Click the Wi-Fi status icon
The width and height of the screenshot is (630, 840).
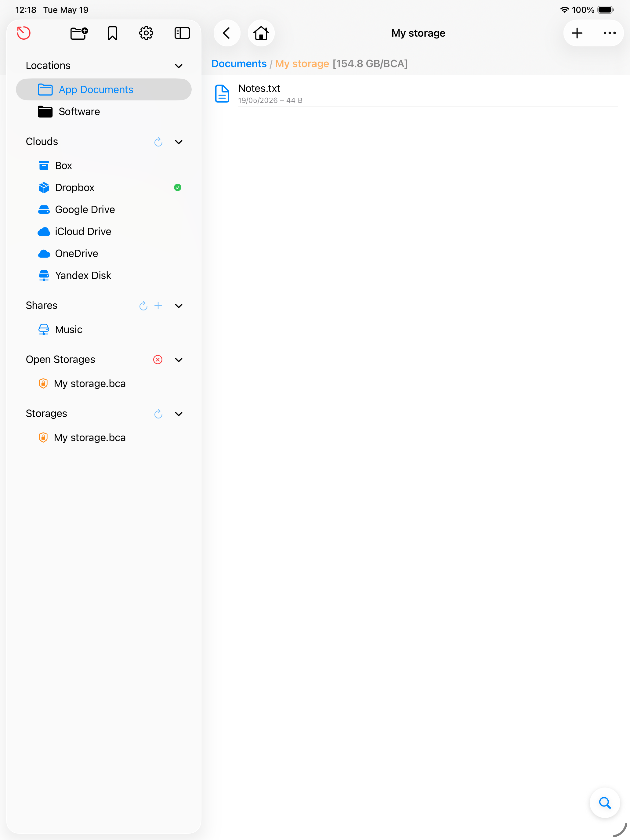click(564, 10)
